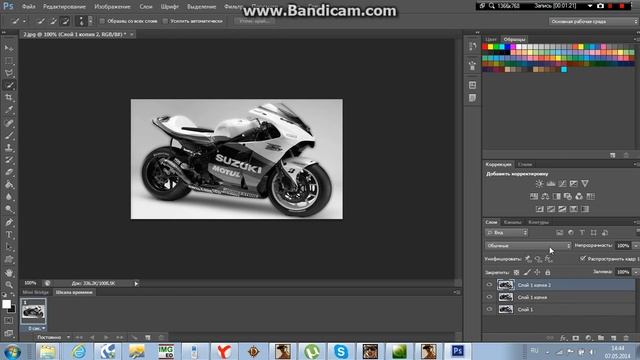Select the Zoom tool
The width and height of the screenshot is (640, 360).
(9, 284)
